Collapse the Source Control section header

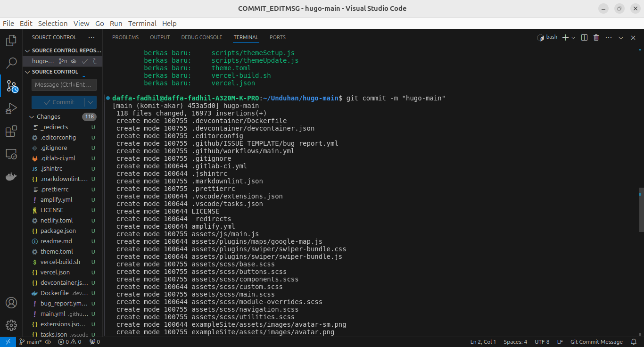(63, 72)
